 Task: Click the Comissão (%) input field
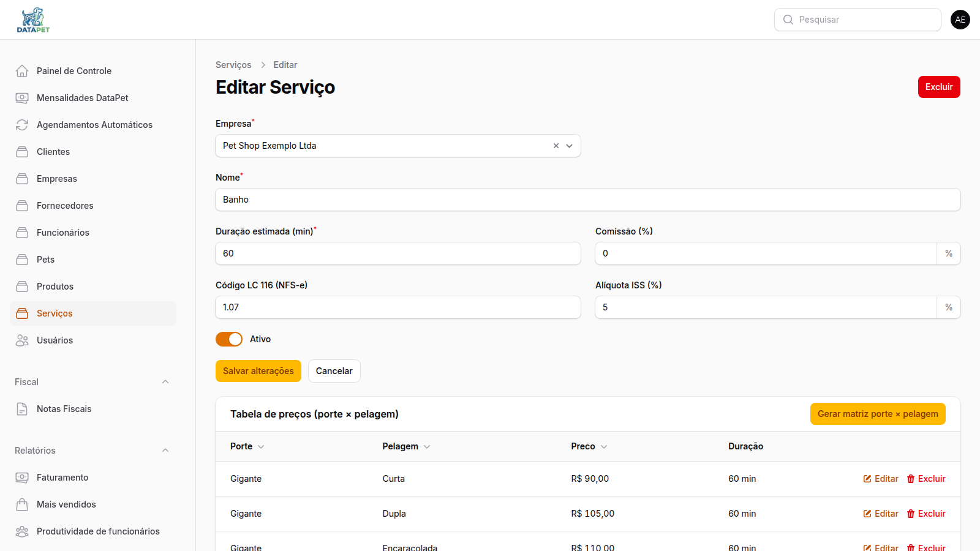(766, 253)
